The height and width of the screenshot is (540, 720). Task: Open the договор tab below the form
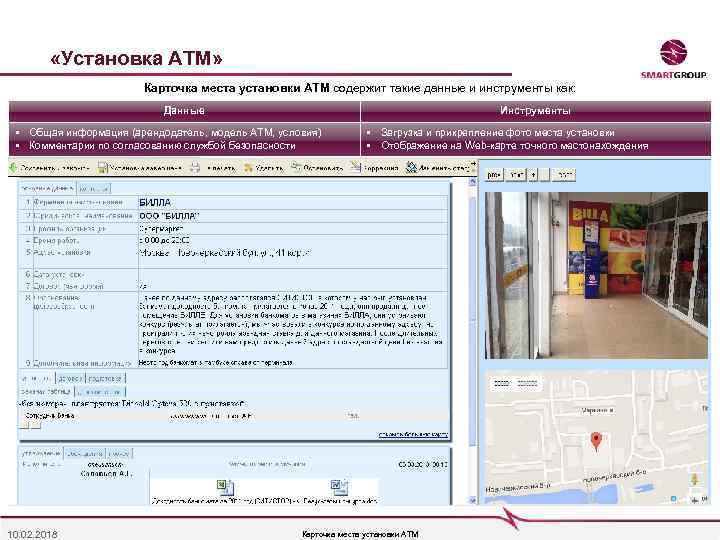click(x=70, y=378)
